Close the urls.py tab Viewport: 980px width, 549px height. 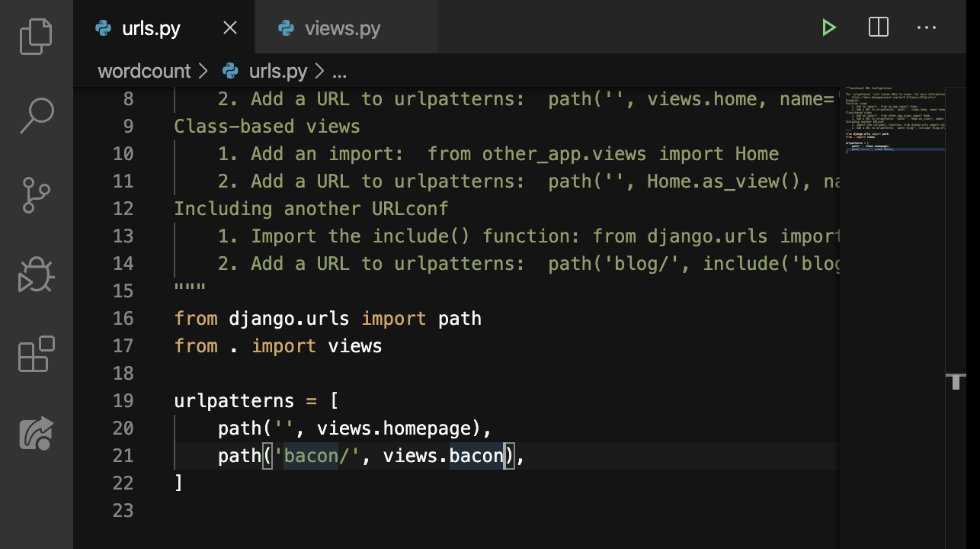[229, 29]
